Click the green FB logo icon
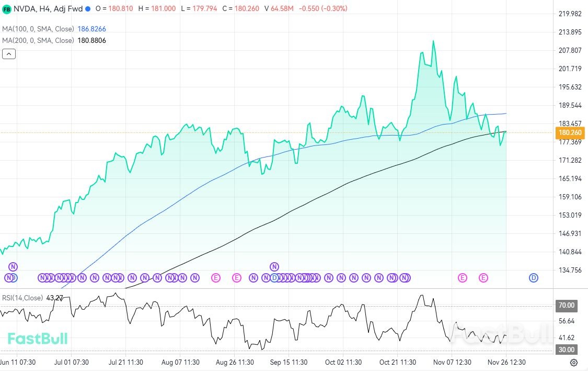This screenshot has height=371, width=588. pos(7,9)
